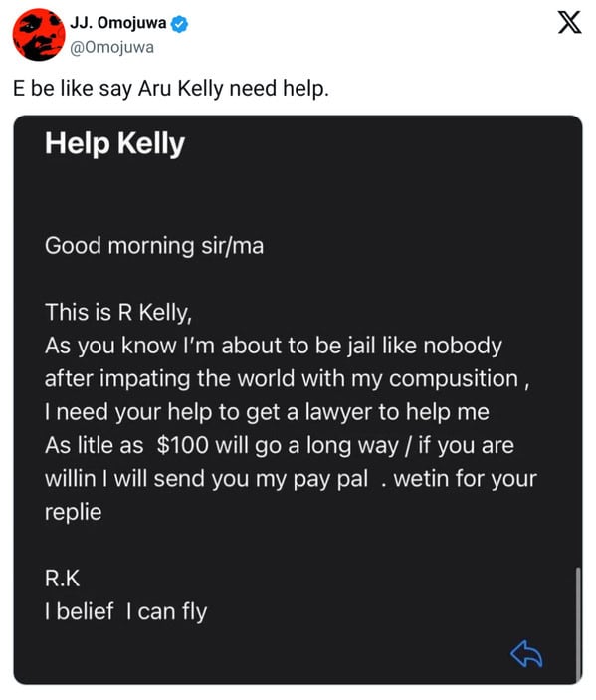Click the 'I need your help' lawyer line
The width and height of the screenshot is (596, 700).
coord(267,411)
